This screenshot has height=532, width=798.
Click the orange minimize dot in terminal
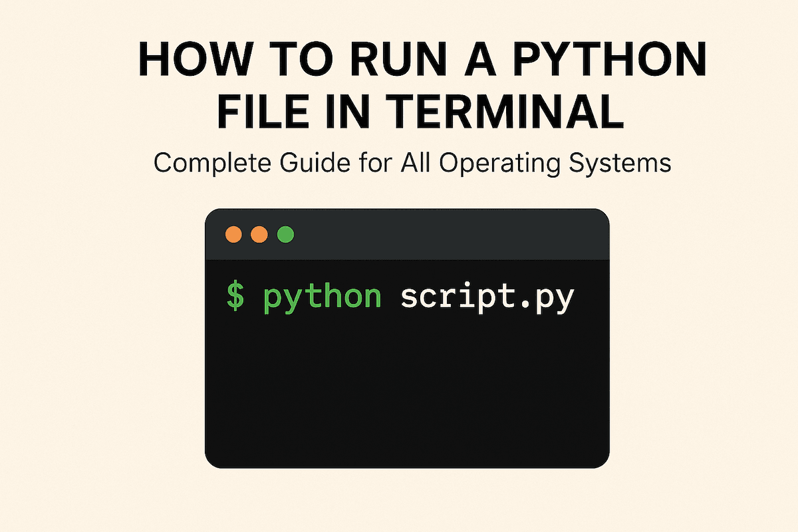tap(259, 235)
